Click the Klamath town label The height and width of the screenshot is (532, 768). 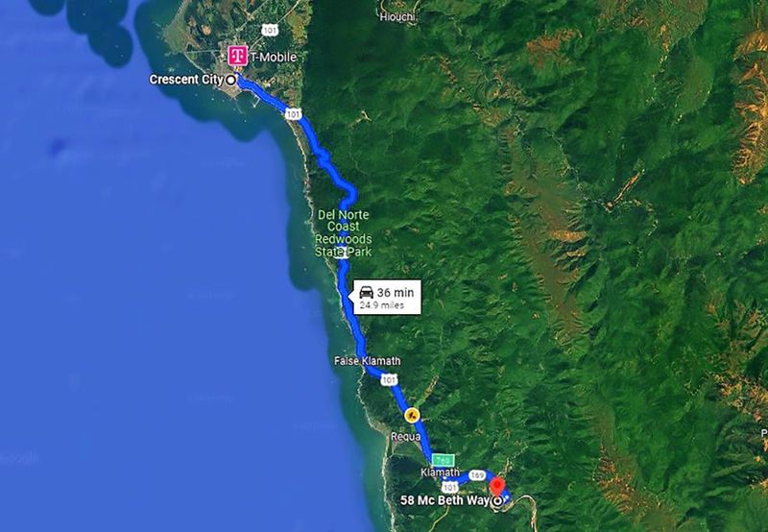[441, 472]
